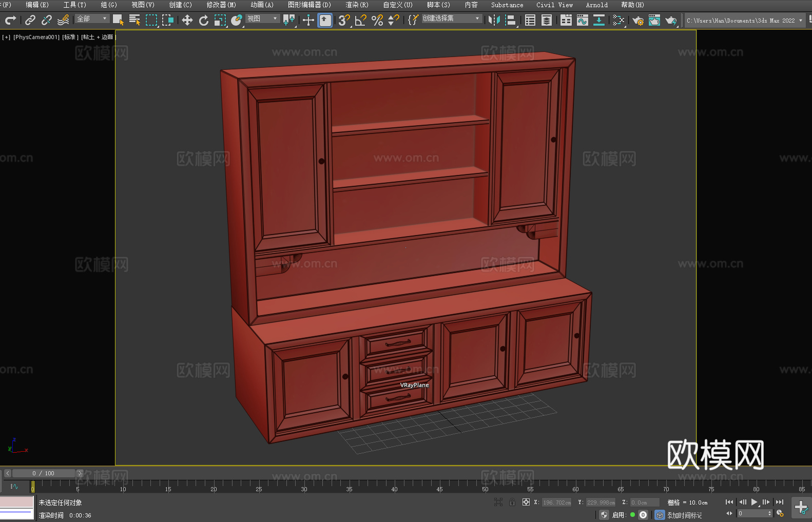Select the Link objects tool
The image size is (812, 522).
30,20
